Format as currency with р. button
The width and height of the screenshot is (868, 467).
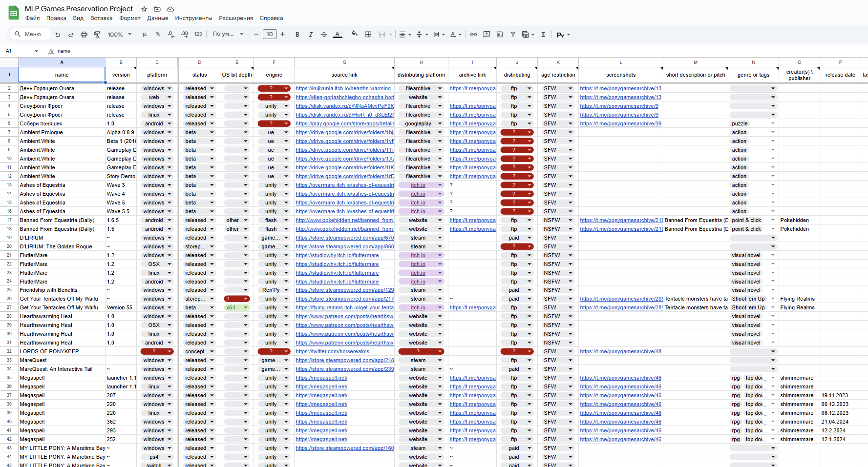tap(145, 34)
